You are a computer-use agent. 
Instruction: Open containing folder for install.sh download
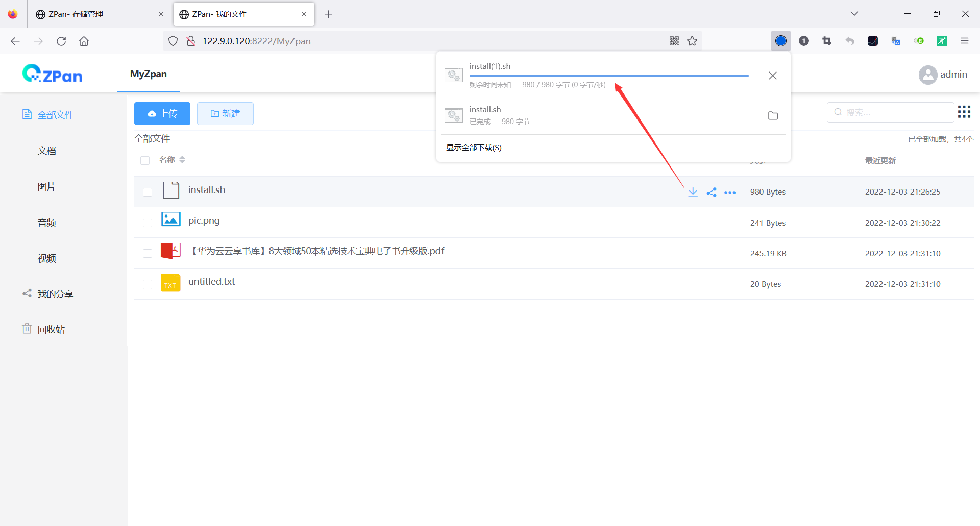point(773,116)
